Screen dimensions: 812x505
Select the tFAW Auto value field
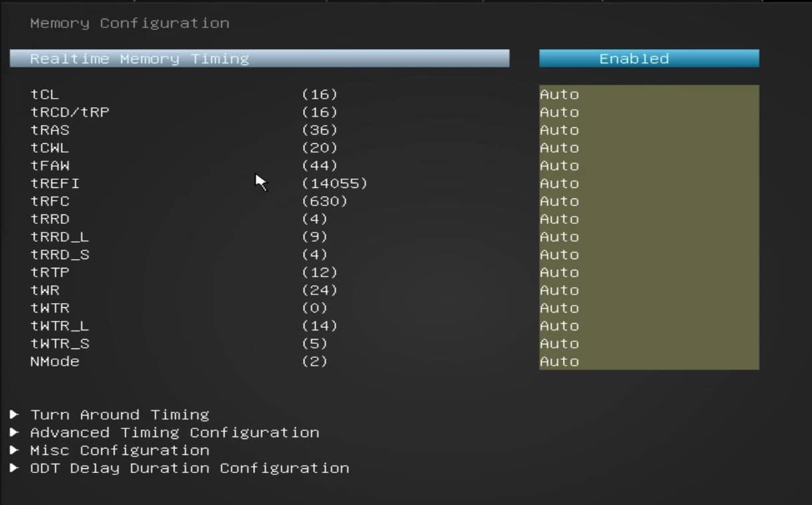[648, 166]
